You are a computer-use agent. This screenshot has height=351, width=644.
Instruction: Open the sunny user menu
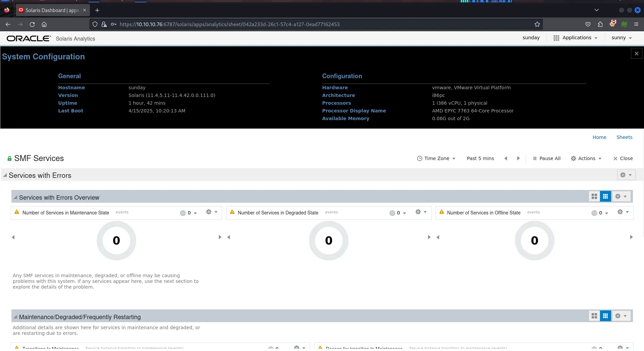(622, 38)
